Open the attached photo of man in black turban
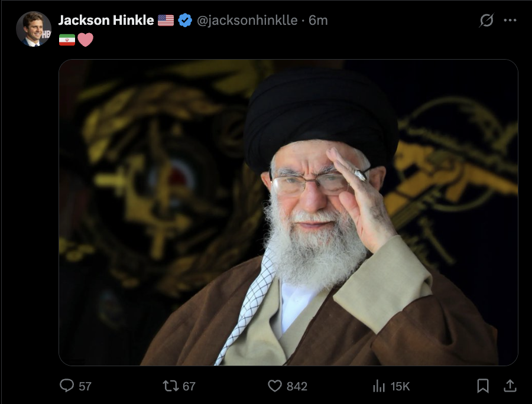Image resolution: width=532 pixels, height=404 pixels. 288,213
